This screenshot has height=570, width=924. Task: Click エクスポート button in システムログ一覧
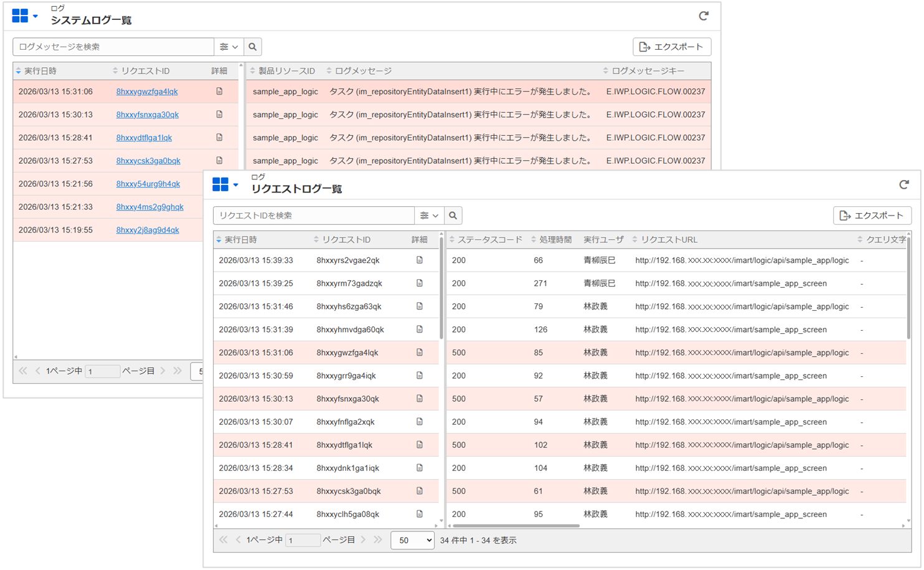[x=672, y=47]
